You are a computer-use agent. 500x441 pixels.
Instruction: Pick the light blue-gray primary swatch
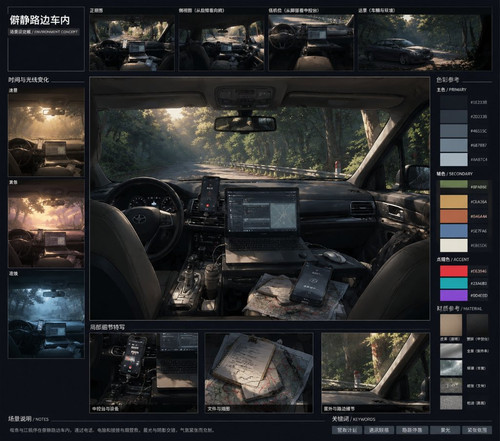(x=454, y=160)
